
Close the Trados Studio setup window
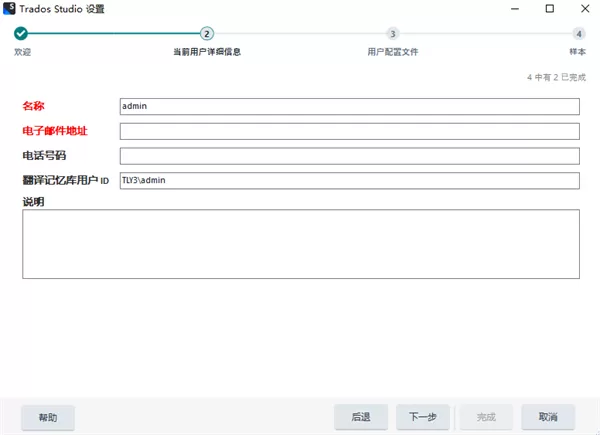pos(585,8)
